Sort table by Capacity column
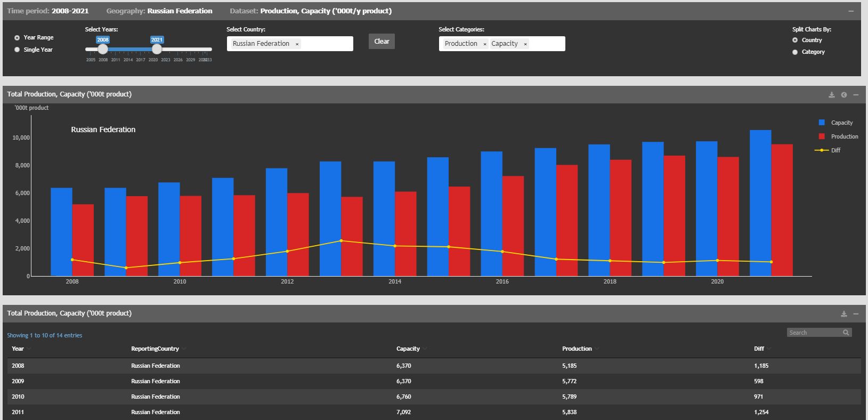Viewport: 868px width, 420px height. pos(408,349)
